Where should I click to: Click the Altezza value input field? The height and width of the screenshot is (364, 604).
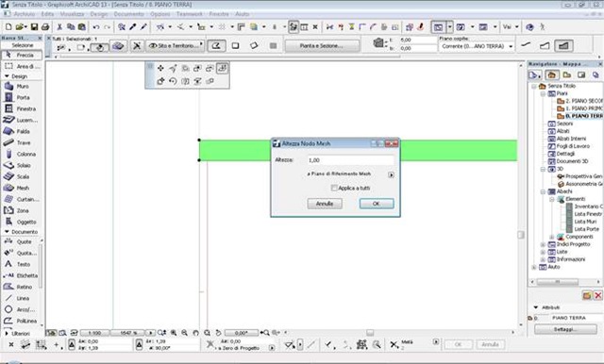350,160
